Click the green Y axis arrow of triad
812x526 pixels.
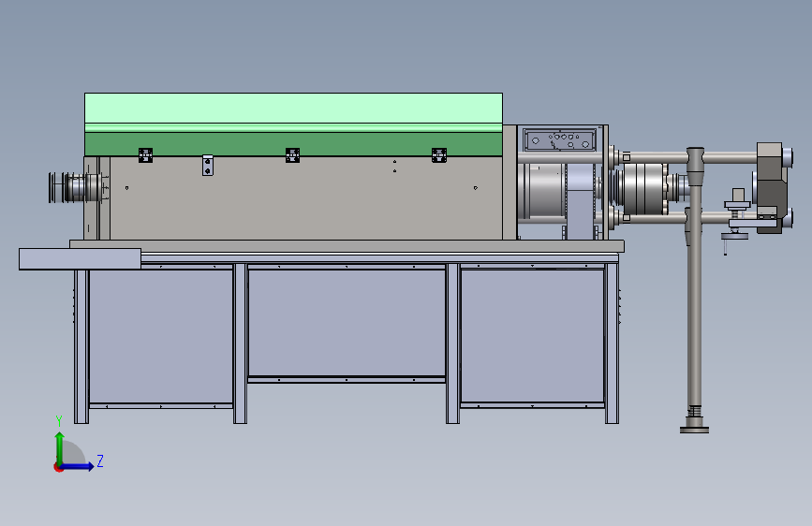60,447
